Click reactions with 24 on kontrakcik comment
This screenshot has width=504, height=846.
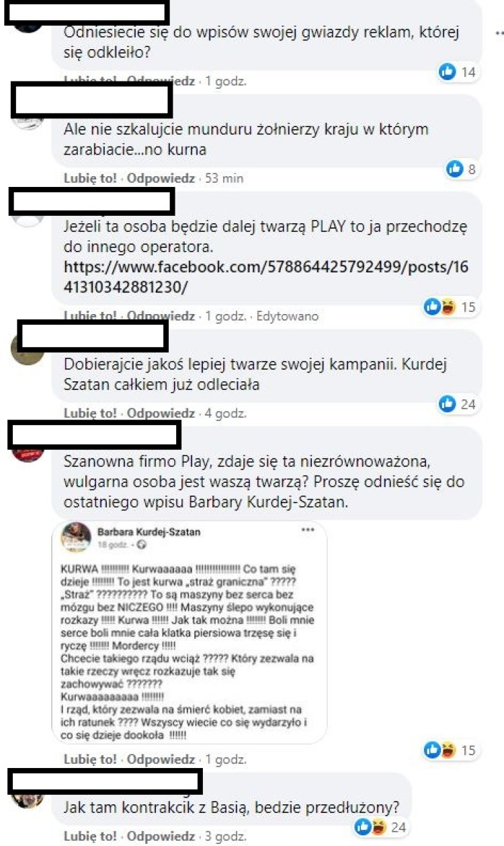(381, 826)
